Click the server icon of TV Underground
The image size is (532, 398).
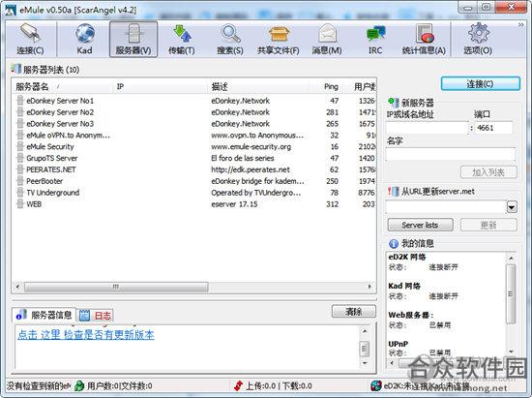[x=20, y=193]
